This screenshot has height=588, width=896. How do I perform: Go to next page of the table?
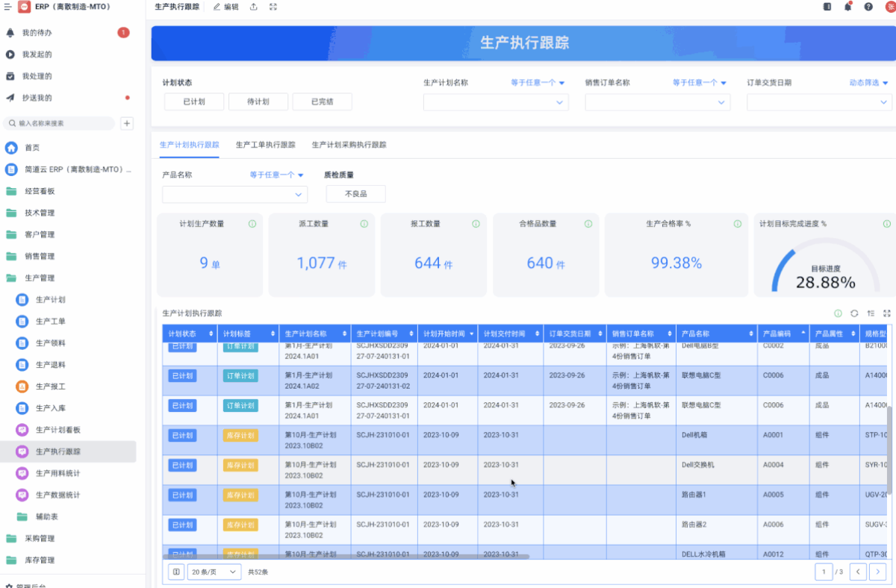tap(878, 572)
